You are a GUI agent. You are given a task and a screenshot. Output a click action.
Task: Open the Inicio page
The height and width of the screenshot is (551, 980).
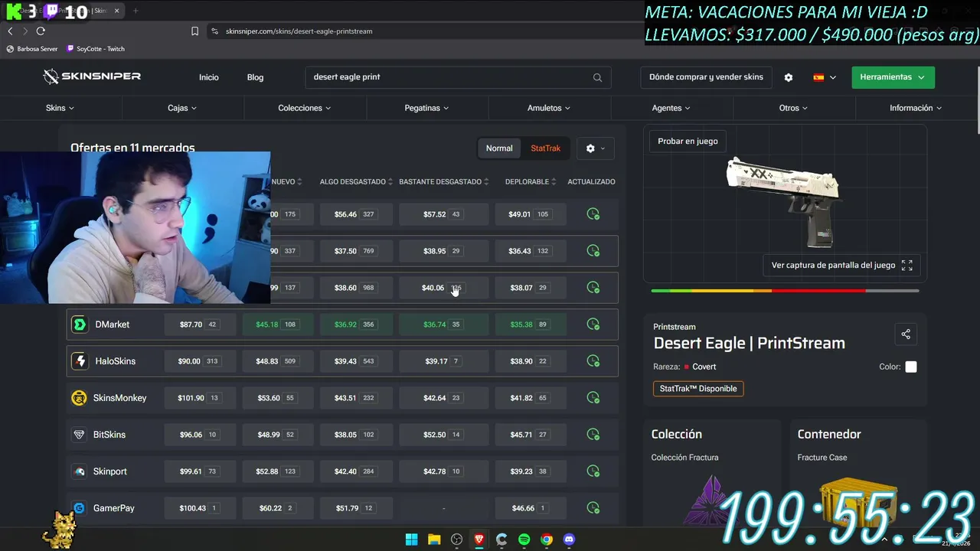(209, 77)
